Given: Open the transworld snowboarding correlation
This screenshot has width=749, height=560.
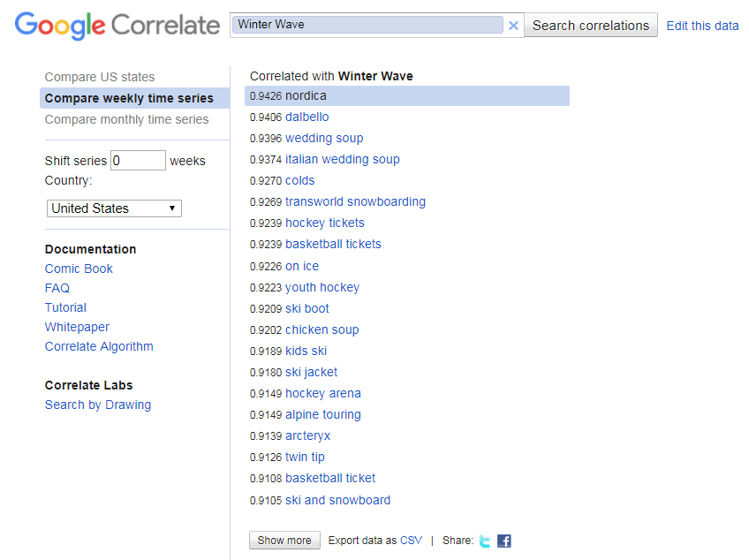Looking at the screenshot, I should click(355, 201).
